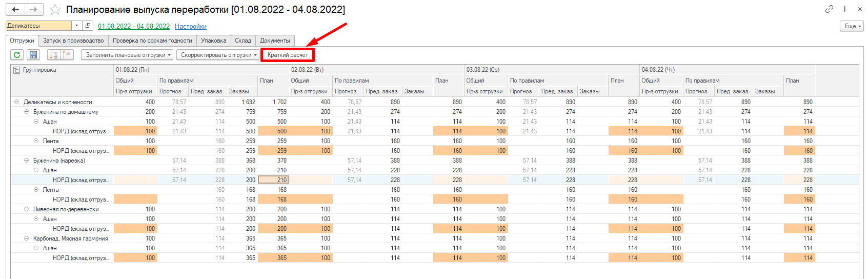Viewport: 868px width, 279px height.
Task: Click the save diskette icon
Action: pyautogui.click(x=33, y=55)
